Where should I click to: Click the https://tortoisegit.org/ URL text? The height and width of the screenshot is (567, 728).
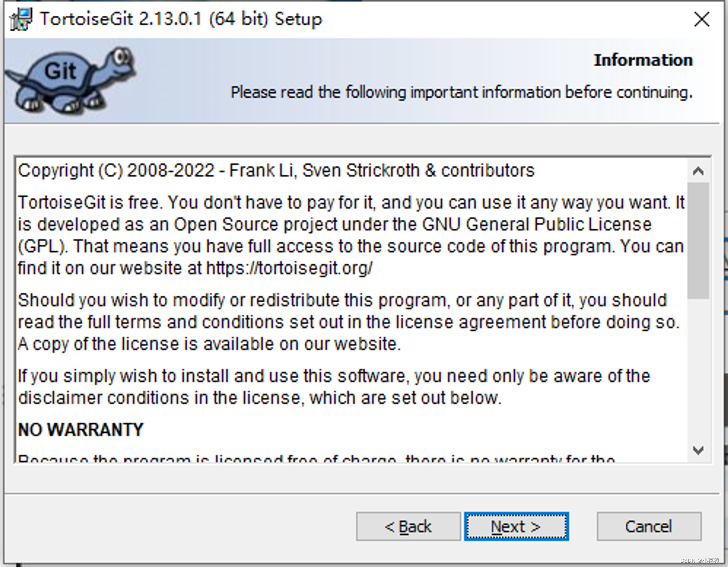tap(289, 268)
